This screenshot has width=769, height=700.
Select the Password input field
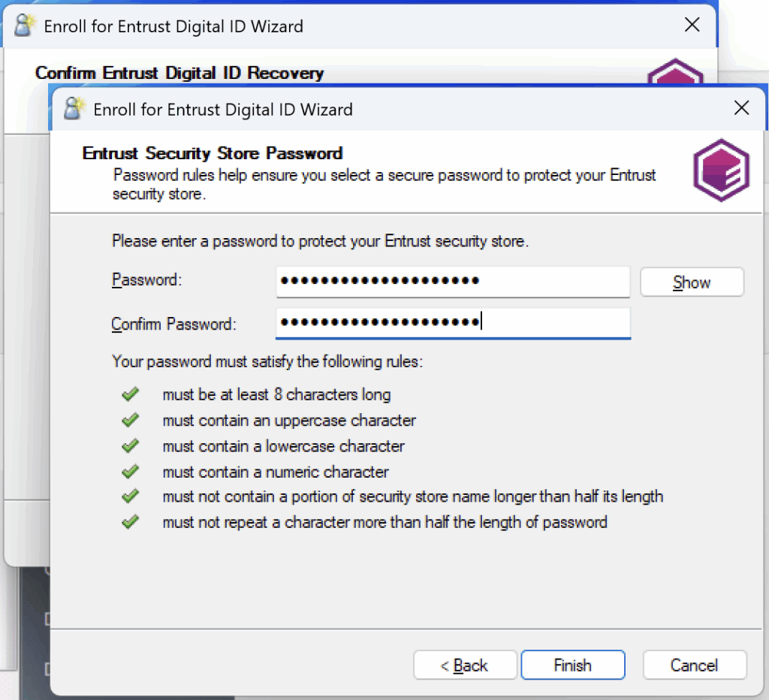[451, 282]
